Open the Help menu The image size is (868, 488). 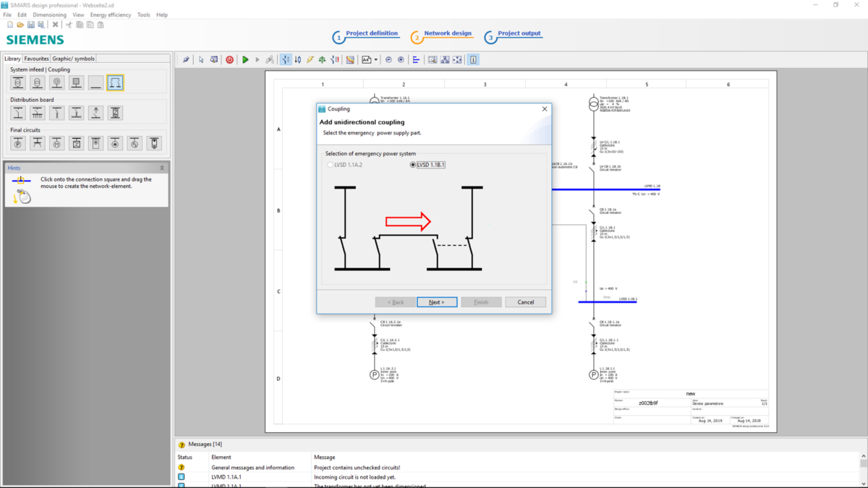coord(162,14)
